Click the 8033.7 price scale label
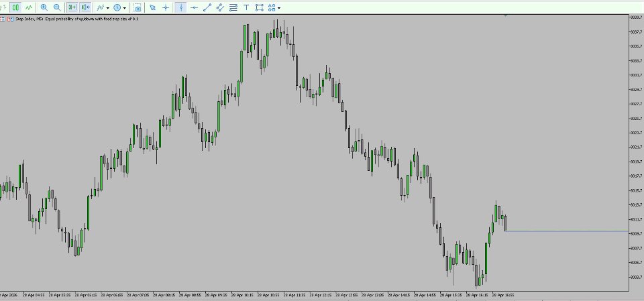 (x=636, y=60)
